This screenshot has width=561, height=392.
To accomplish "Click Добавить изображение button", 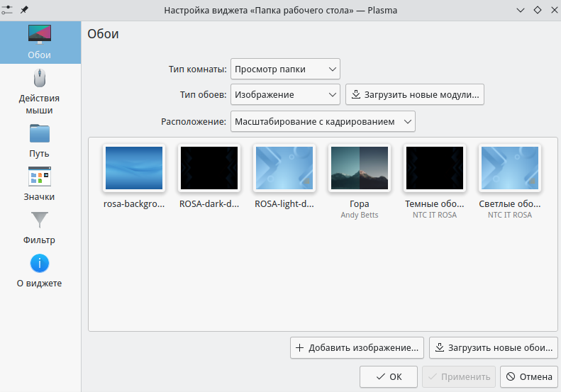I will [357, 347].
